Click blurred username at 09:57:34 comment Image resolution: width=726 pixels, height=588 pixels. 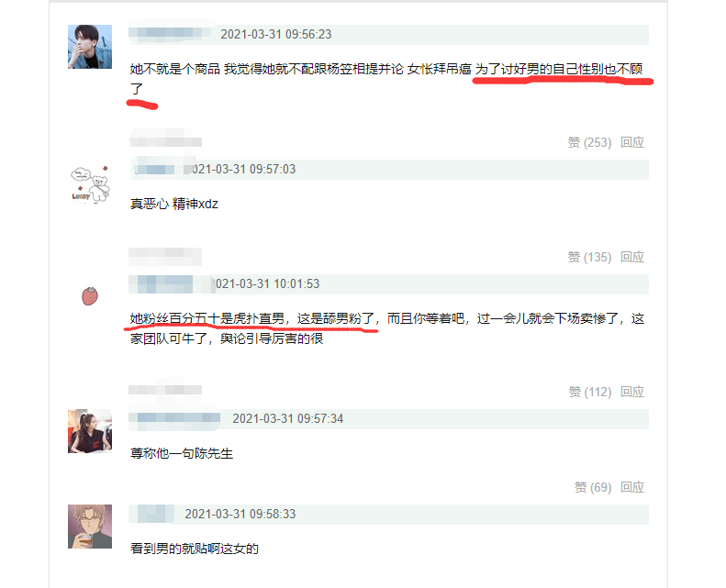pos(174,418)
